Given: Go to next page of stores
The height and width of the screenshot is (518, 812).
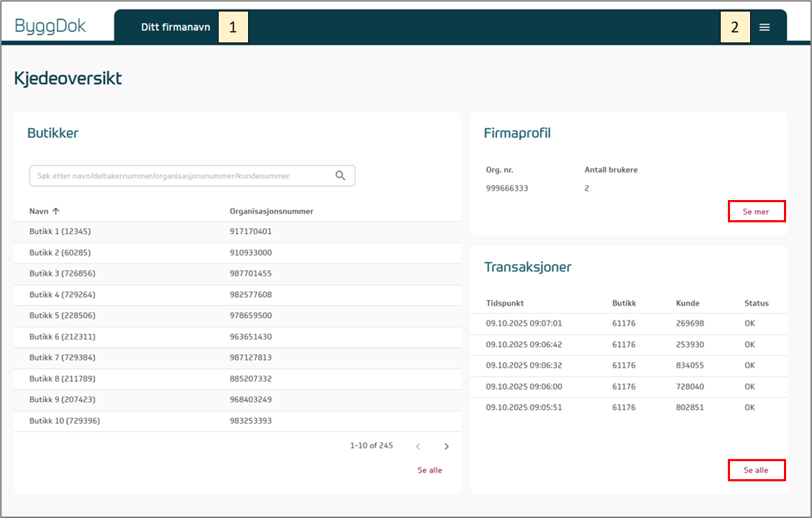Looking at the screenshot, I should pyautogui.click(x=446, y=447).
